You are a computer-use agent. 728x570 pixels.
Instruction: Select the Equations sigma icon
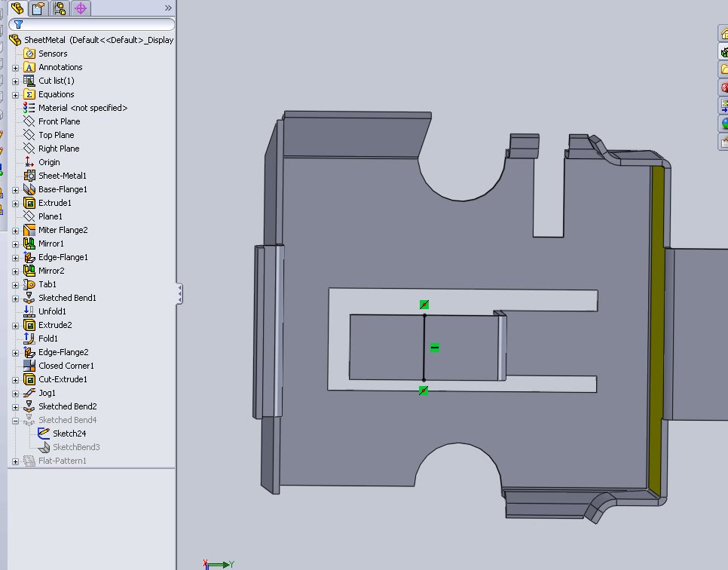point(29,94)
